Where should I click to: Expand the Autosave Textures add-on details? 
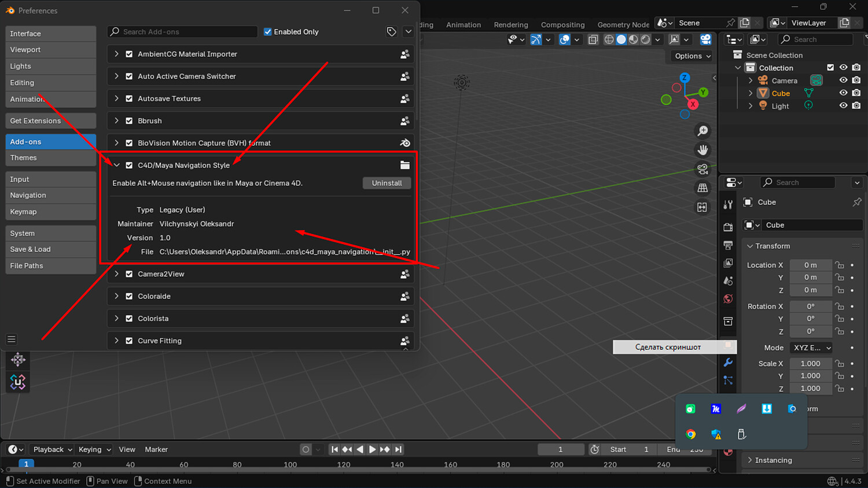click(x=116, y=99)
